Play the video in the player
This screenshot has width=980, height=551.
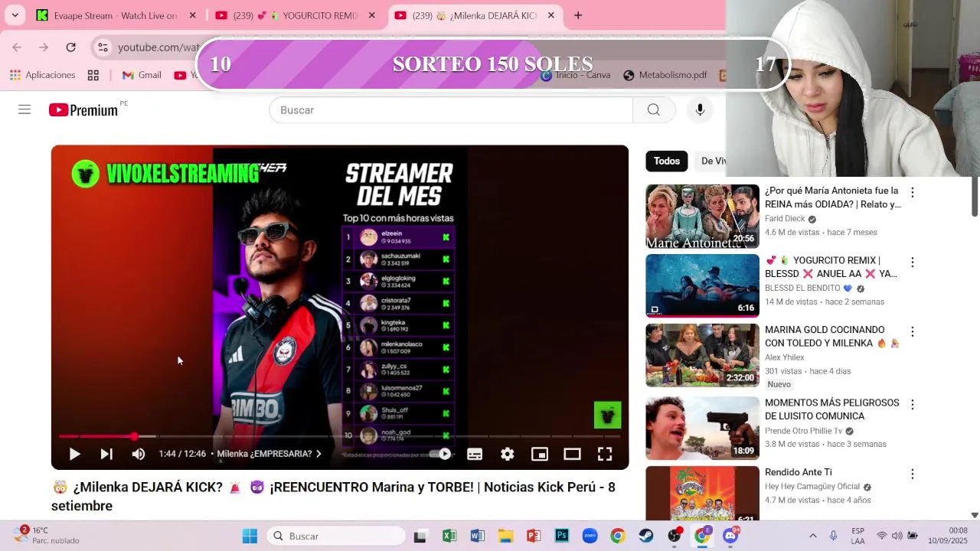(74, 454)
